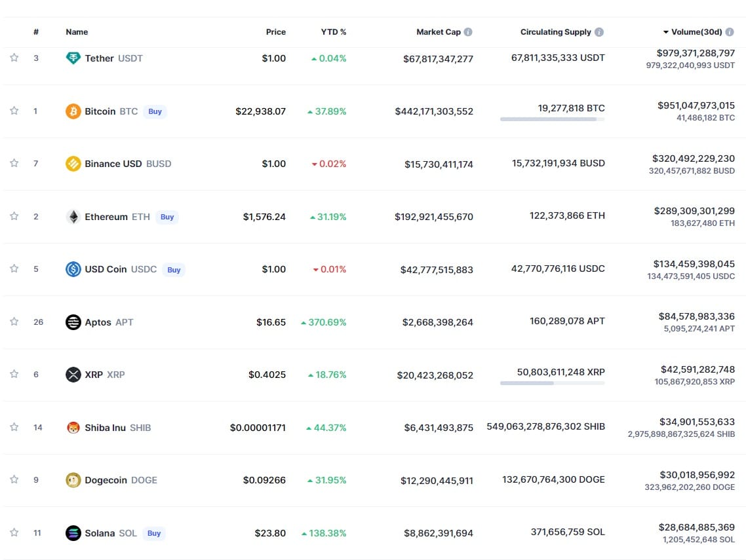
Task: Click Bitcoin market cap $442,171,303,552
Action: click(434, 111)
